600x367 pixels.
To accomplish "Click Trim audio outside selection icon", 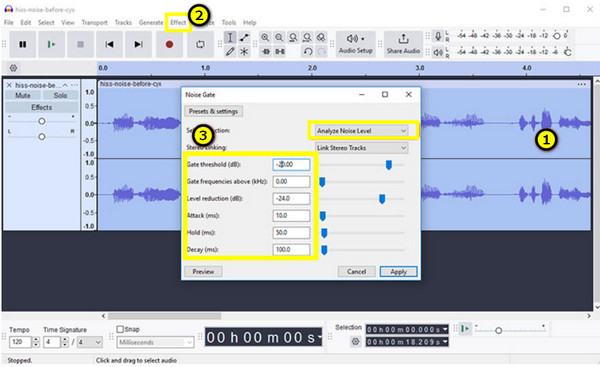I will 266,51.
